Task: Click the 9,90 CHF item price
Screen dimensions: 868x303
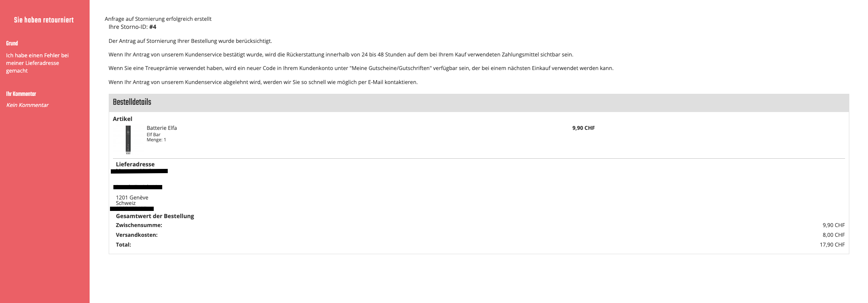Action: click(x=583, y=128)
